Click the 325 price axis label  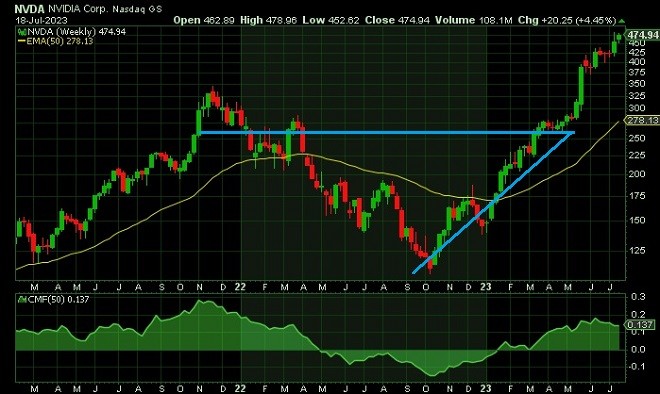(636, 96)
